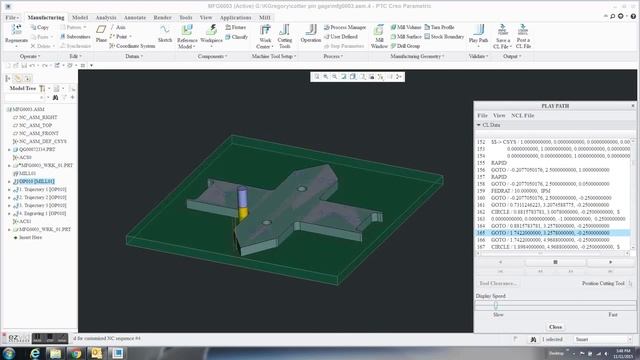
Task: Click the Fixture icon
Action: 228,27
